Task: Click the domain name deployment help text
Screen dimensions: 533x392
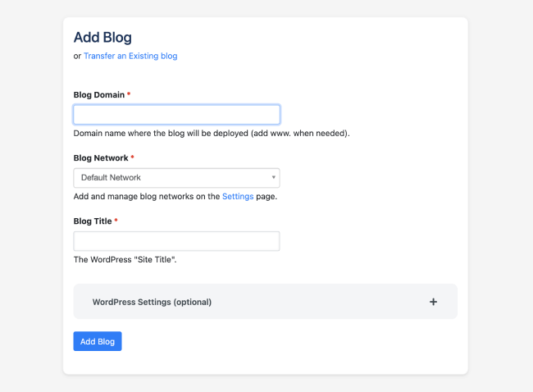Action: click(212, 133)
